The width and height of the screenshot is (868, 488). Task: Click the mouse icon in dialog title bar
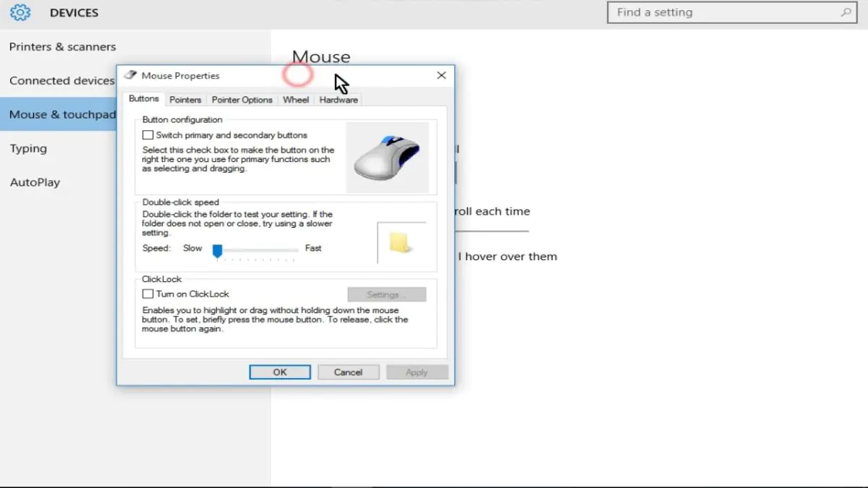click(x=131, y=74)
